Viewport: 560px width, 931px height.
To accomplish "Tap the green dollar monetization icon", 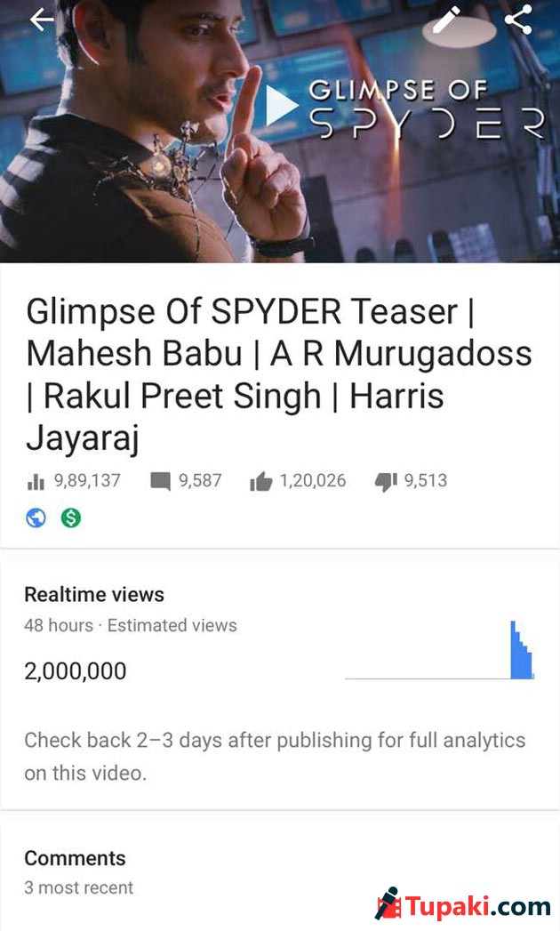I will pos(71,518).
